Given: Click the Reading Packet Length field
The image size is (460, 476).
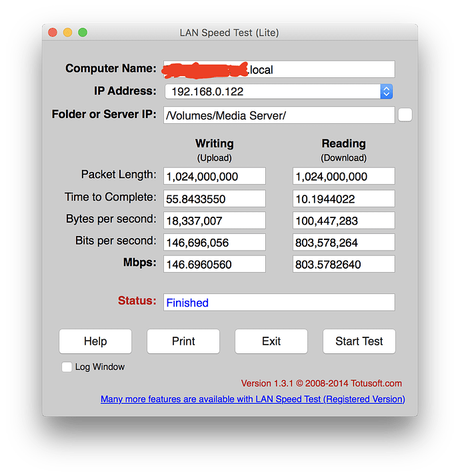Looking at the screenshot, I should click(x=344, y=176).
